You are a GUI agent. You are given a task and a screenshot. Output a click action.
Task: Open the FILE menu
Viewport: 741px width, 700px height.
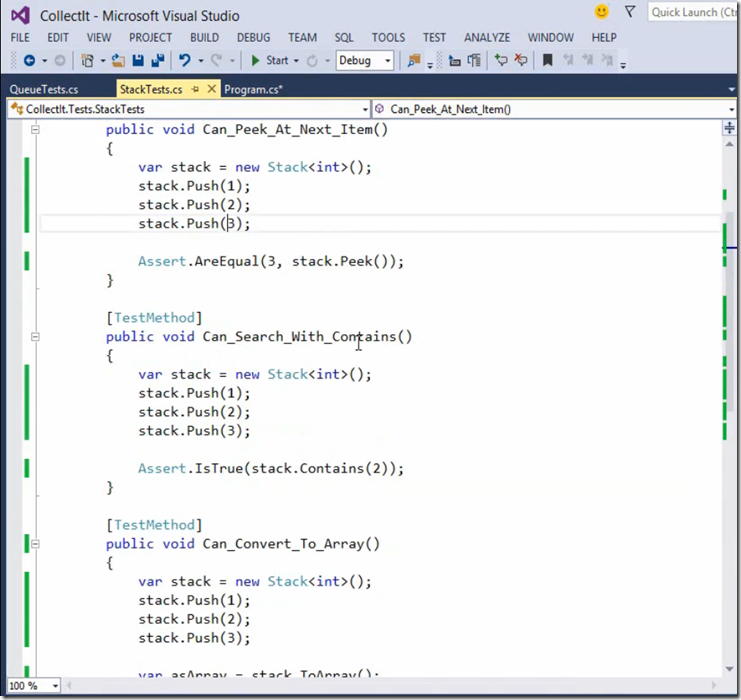(20, 37)
